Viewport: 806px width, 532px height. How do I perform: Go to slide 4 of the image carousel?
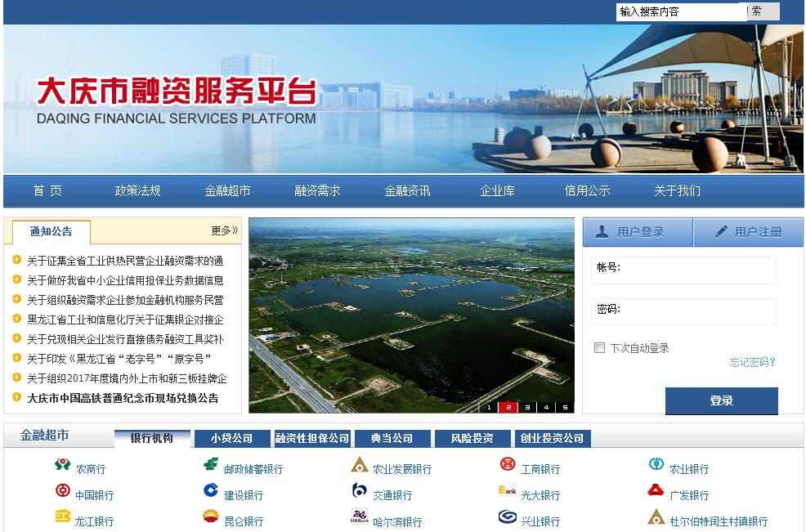coord(546,407)
